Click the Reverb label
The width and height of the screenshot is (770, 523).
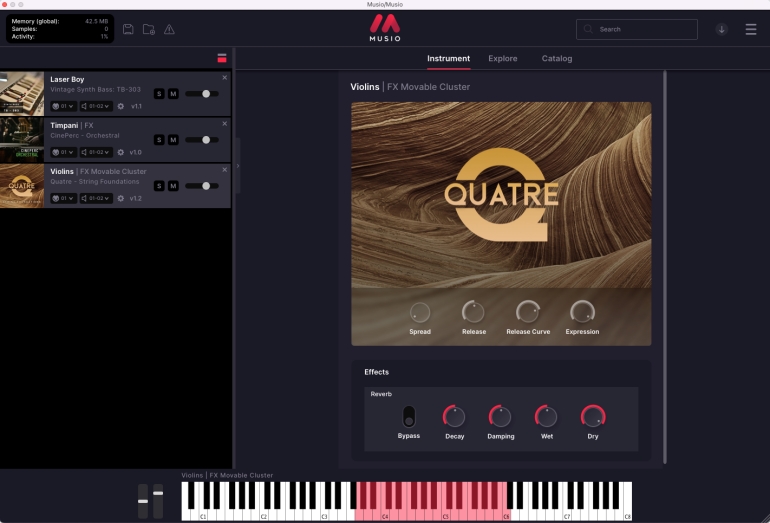tap(381, 394)
